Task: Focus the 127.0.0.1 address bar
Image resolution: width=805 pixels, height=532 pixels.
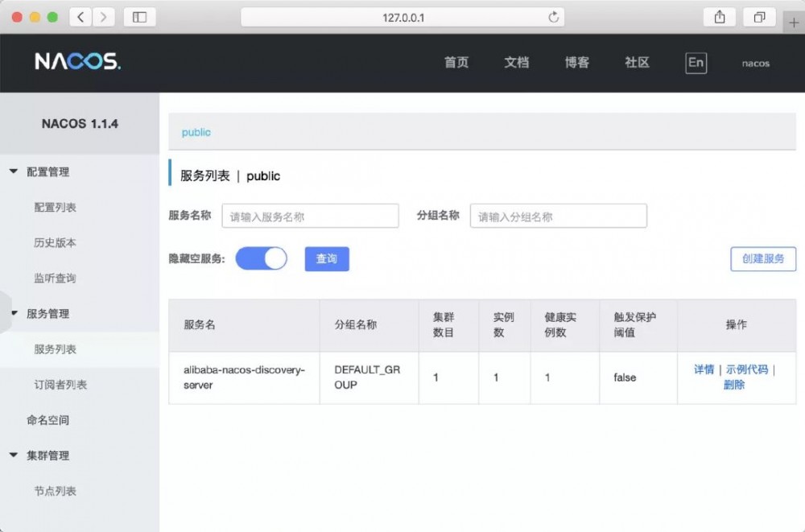Action: click(402, 17)
